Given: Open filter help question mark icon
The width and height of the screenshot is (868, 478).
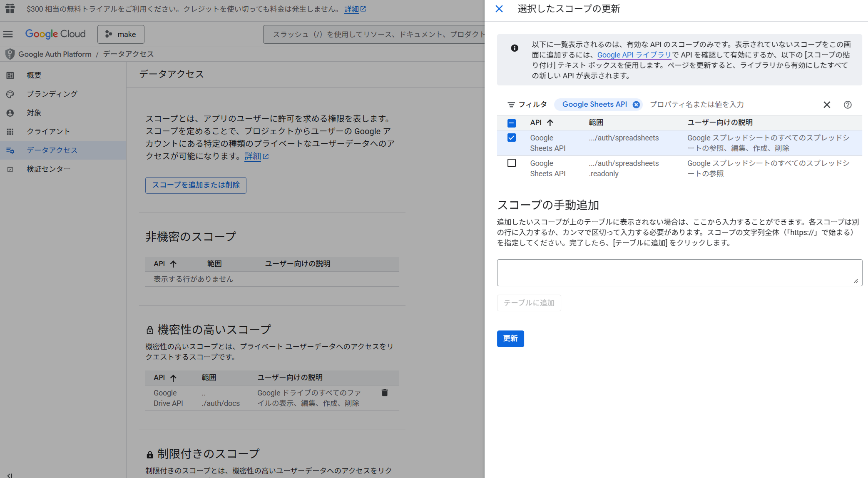Looking at the screenshot, I should pyautogui.click(x=848, y=105).
